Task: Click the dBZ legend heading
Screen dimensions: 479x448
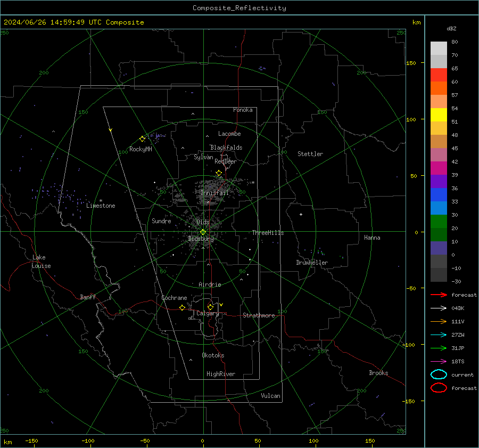Action: tap(451, 28)
